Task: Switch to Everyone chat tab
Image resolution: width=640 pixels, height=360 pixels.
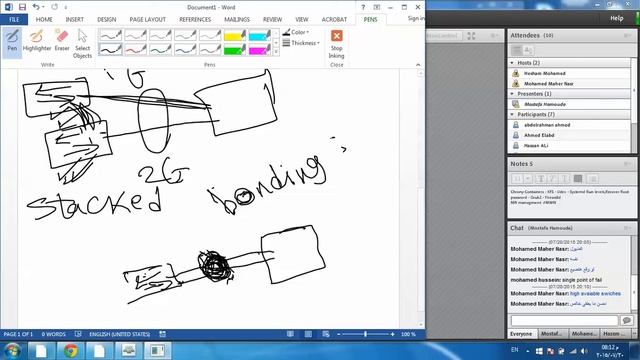Action: [521, 333]
